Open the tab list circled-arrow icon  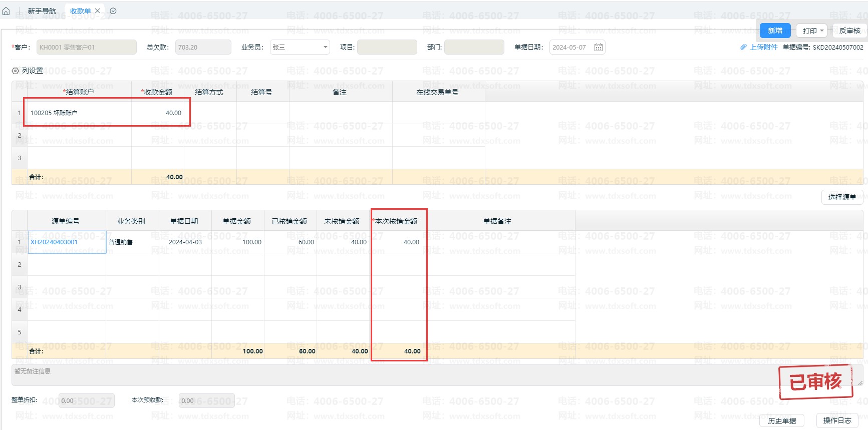coord(113,11)
